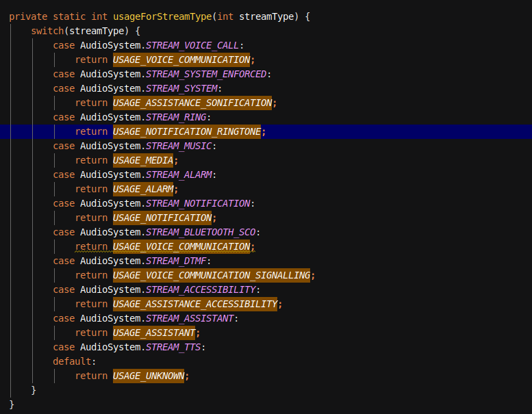Click USAGE_ASSISTANCE_SONIFICATION return value
Screen dimensions: 532x414
pyautogui.click(x=192, y=103)
